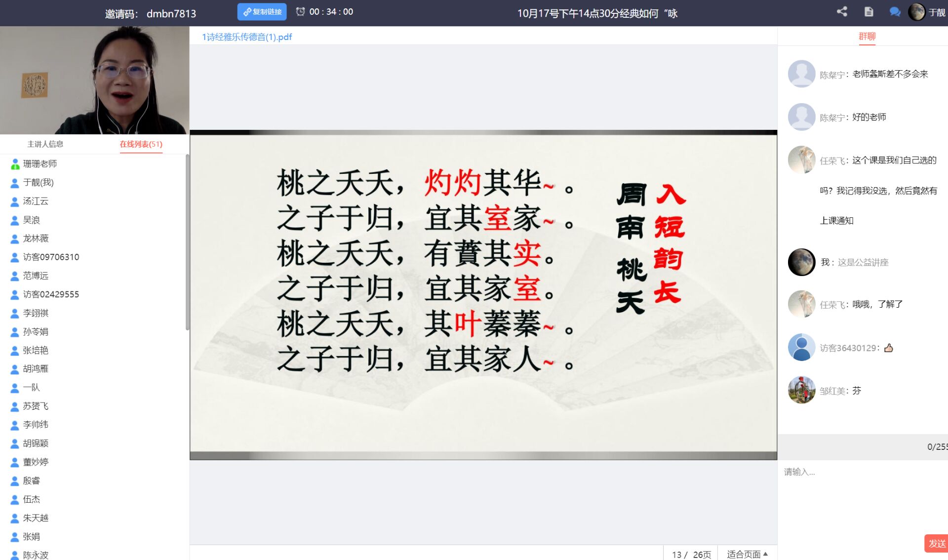948x560 pixels.
Task: Click the 于靓 profile avatar
Action: [916, 12]
